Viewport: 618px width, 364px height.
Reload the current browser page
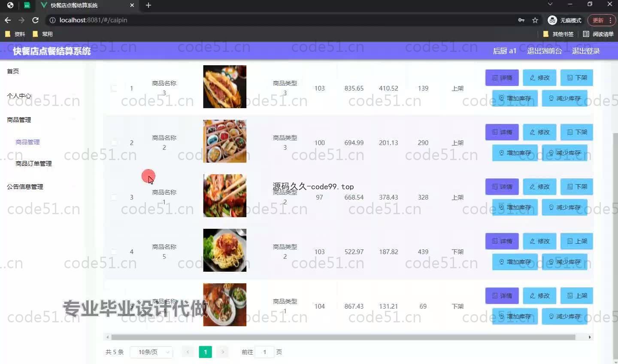tap(35, 20)
